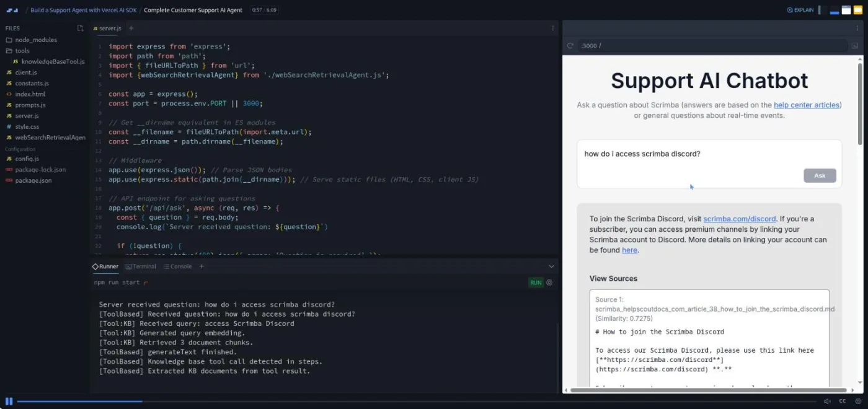This screenshot has height=409, width=868.
Task: Focus the chatbot question input
Action: click(709, 164)
